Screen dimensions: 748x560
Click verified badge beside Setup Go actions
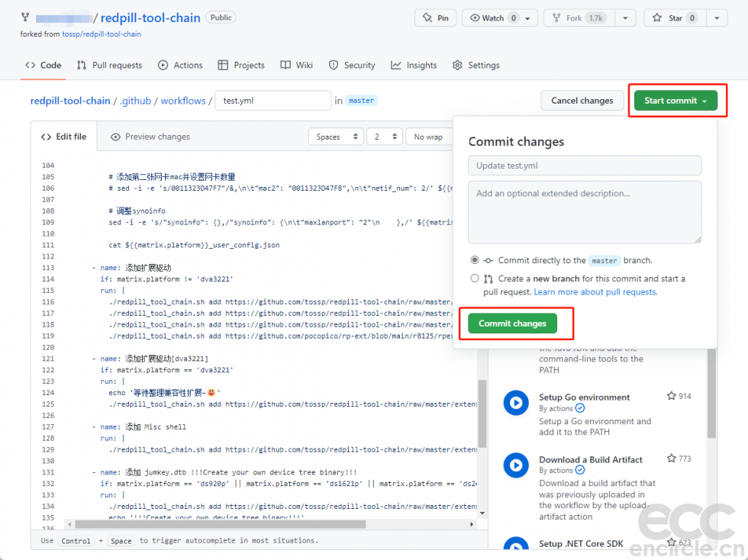[580, 408]
